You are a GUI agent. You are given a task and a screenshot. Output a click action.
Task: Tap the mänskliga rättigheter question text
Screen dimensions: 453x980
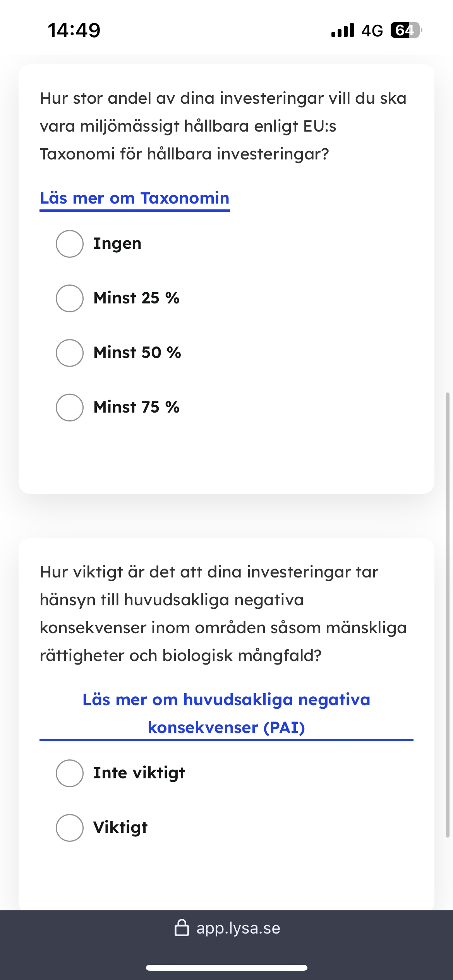[223, 614]
